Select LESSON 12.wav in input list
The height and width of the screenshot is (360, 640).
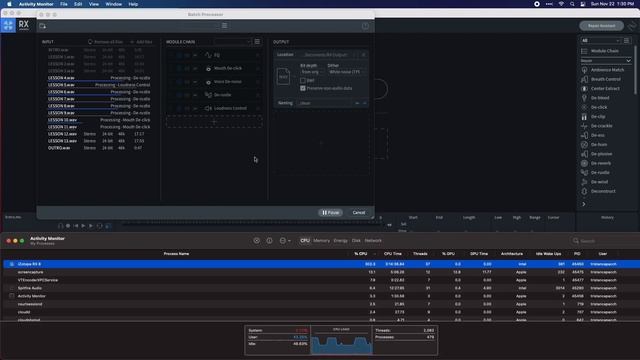point(99,134)
